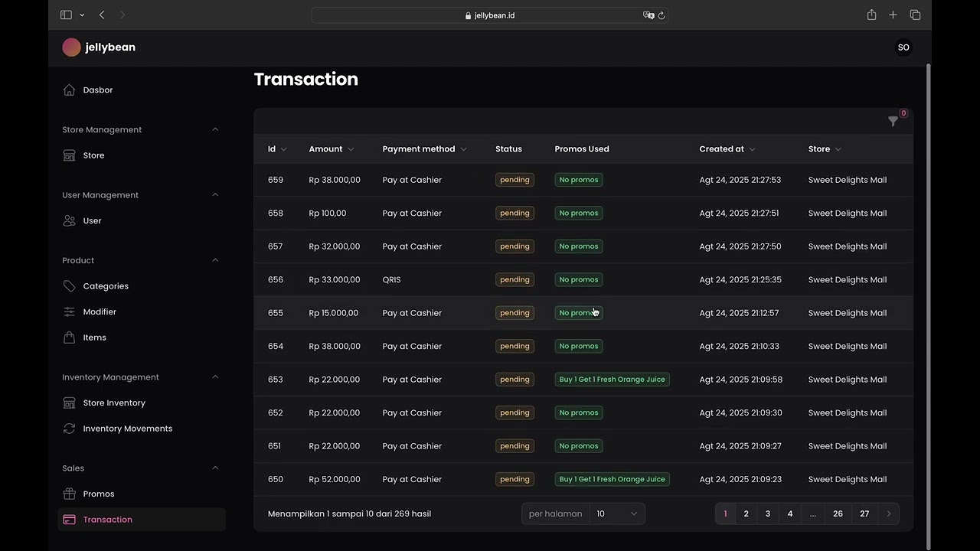Open the Dasbor home icon
Image resolution: width=980 pixels, height=551 pixels.
coord(70,90)
